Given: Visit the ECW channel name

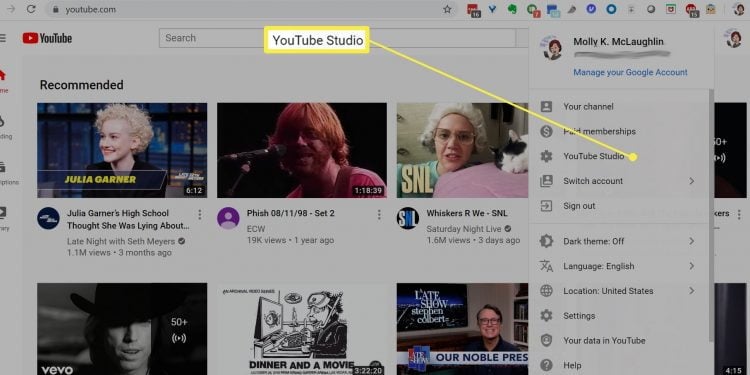Looking at the screenshot, I should (x=256, y=229).
